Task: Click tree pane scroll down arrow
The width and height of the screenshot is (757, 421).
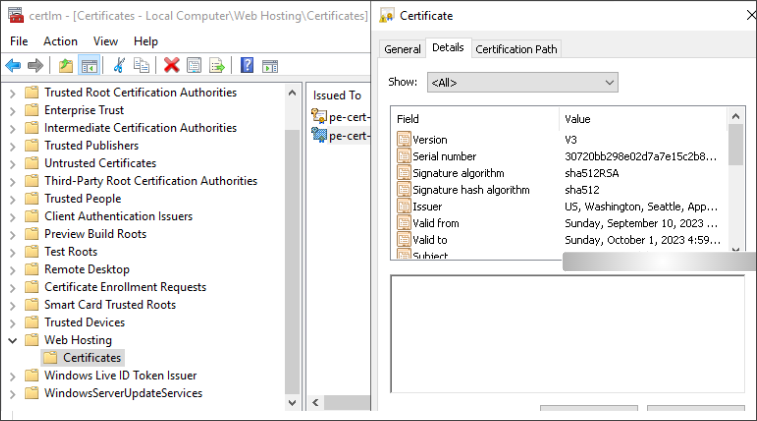Action: coord(292,402)
